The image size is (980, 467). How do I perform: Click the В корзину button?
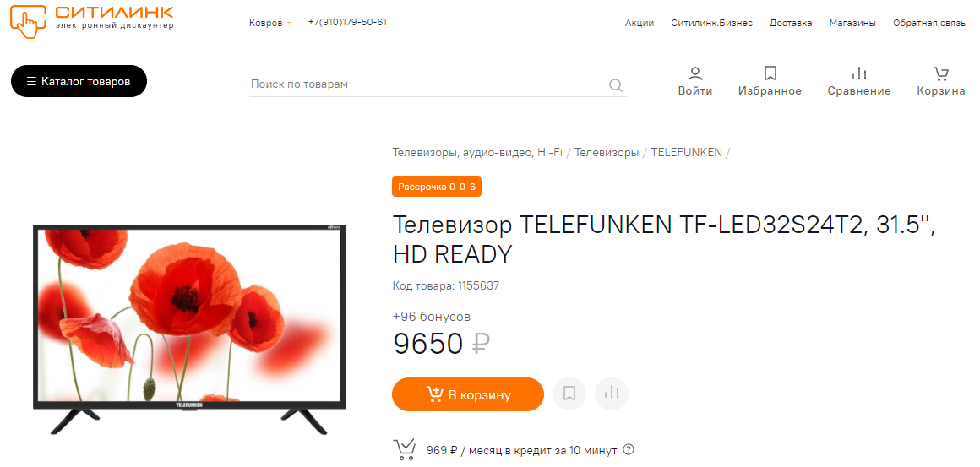[x=468, y=394]
